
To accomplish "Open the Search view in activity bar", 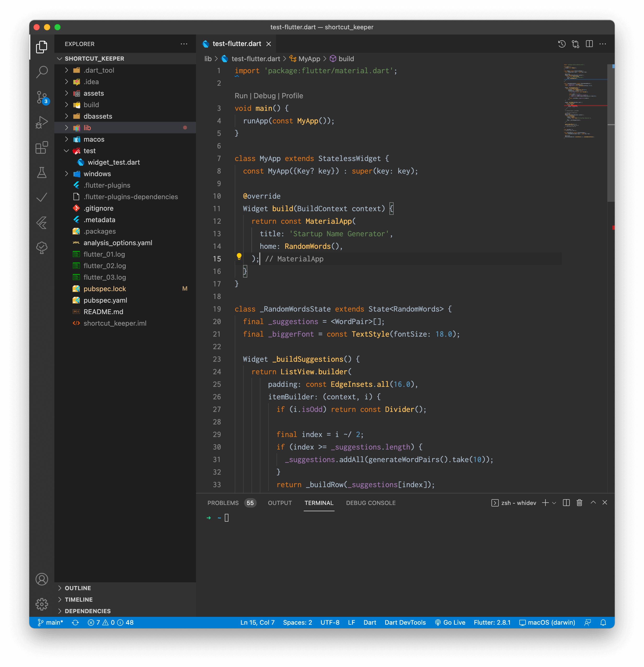I will pyautogui.click(x=42, y=72).
